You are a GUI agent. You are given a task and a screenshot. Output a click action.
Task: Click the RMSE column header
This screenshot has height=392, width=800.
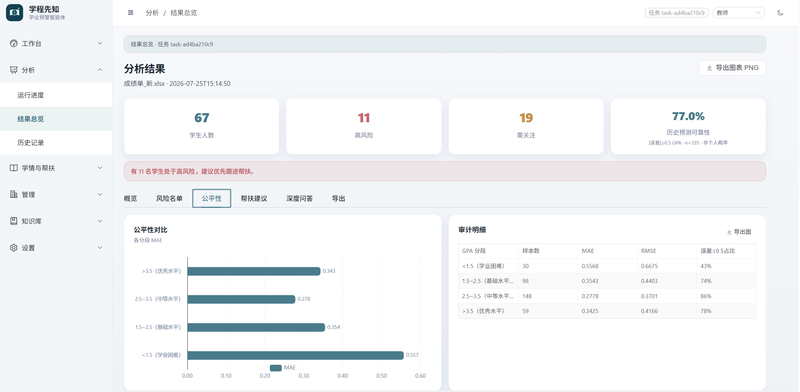click(667, 251)
